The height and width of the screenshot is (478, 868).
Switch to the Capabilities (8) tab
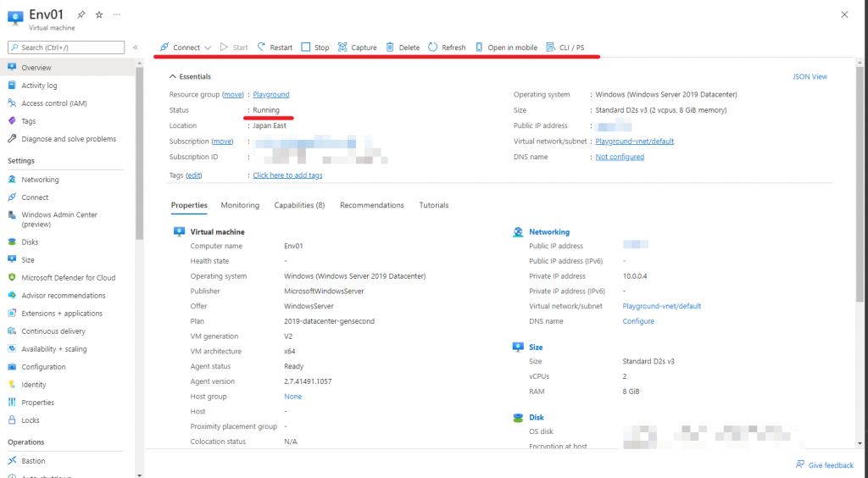pyautogui.click(x=299, y=205)
